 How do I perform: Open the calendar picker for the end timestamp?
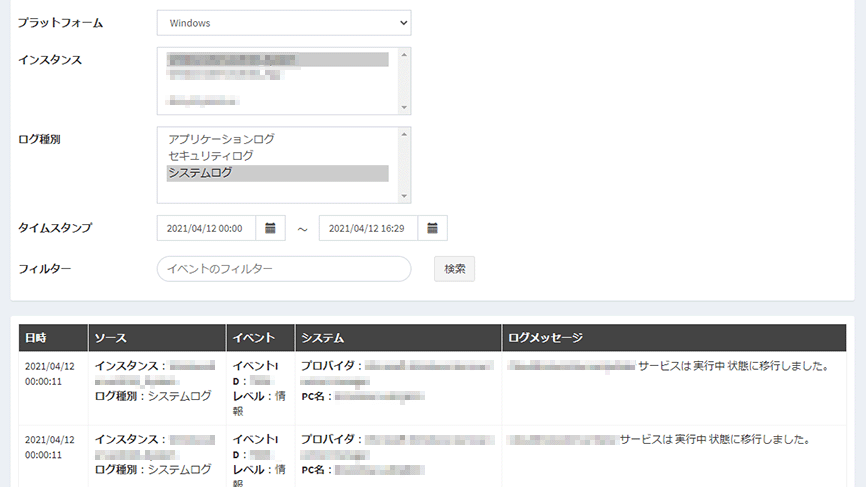pyautogui.click(x=432, y=228)
